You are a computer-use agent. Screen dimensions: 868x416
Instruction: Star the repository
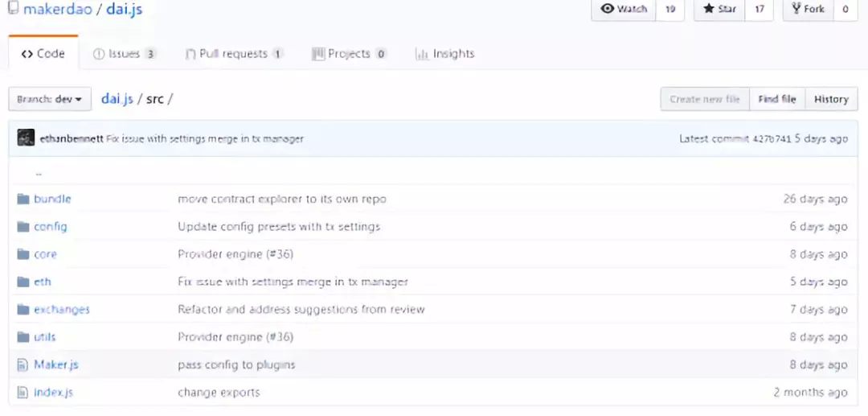[x=719, y=9]
